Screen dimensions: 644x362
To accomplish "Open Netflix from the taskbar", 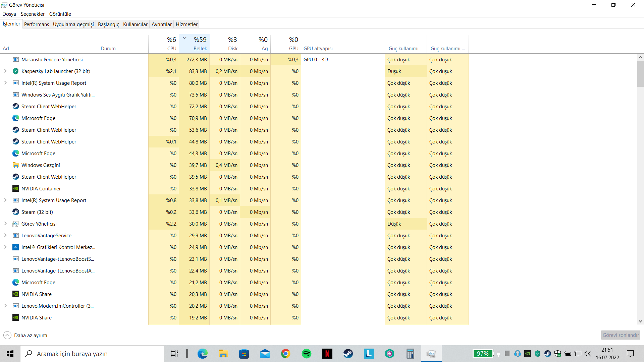I will [327, 354].
